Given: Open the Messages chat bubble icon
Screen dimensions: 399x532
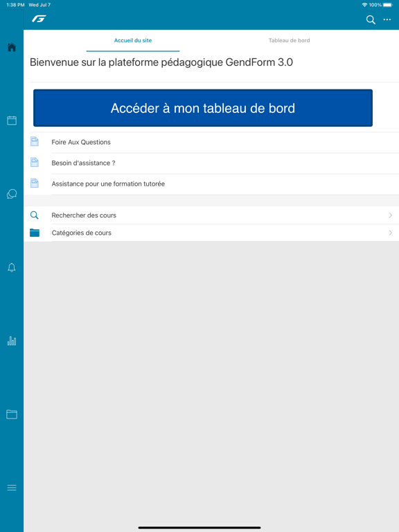Looking at the screenshot, I should 12,194.
